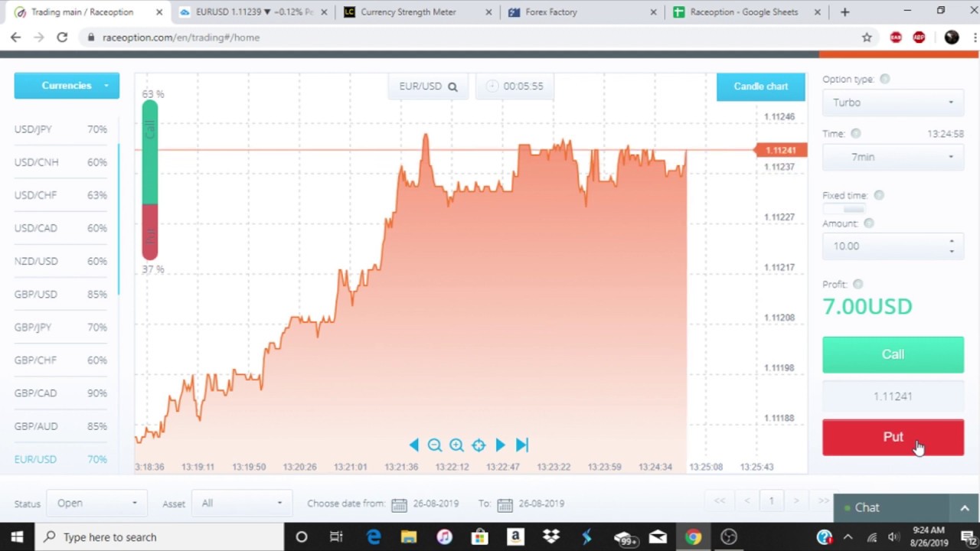Image resolution: width=980 pixels, height=551 pixels.
Task: Open File Explorer from the taskbar
Action: click(x=409, y=536)
